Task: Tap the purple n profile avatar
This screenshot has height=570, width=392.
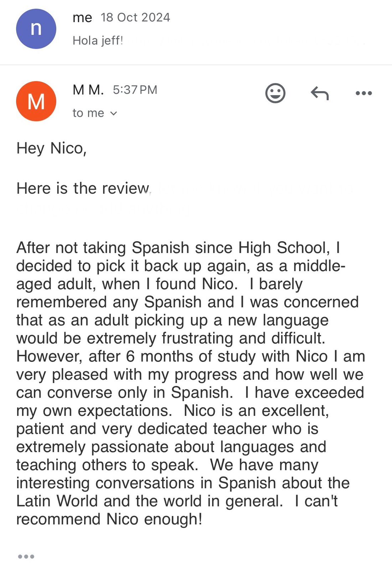Action: [36, 29]
